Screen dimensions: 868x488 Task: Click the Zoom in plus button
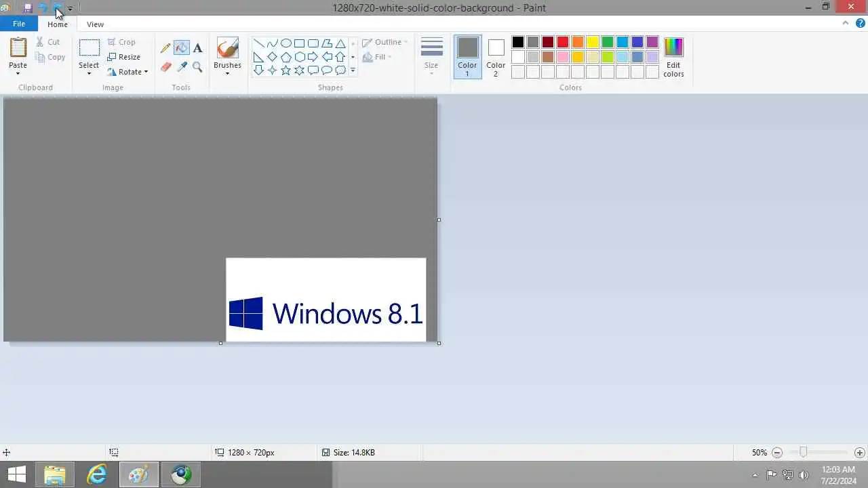coord(860,452)
